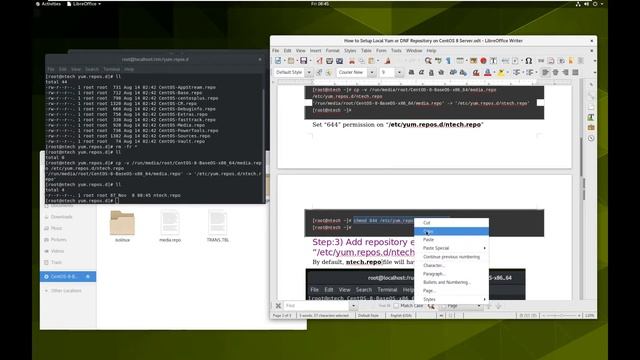Toggle Bold formatting
The height and width of the screenshot is (360, 640).
pyautogui.click(x=411, y=73)
